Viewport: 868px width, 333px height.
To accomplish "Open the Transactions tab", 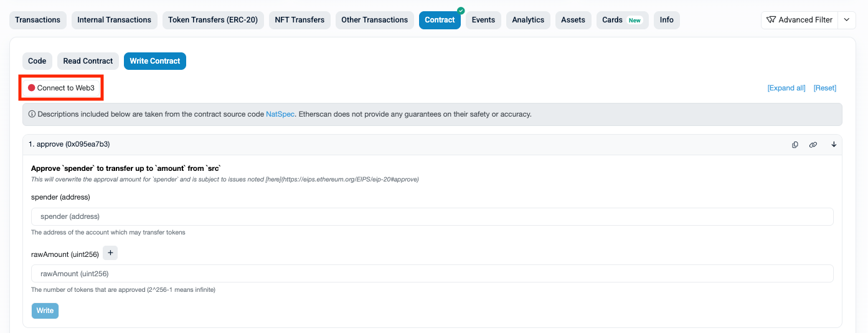I will pos(37,20).
